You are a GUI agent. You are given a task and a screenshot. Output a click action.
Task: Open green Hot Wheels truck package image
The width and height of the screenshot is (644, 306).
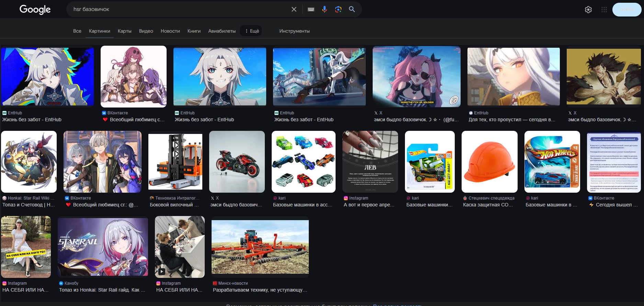[x=430, y=162]
